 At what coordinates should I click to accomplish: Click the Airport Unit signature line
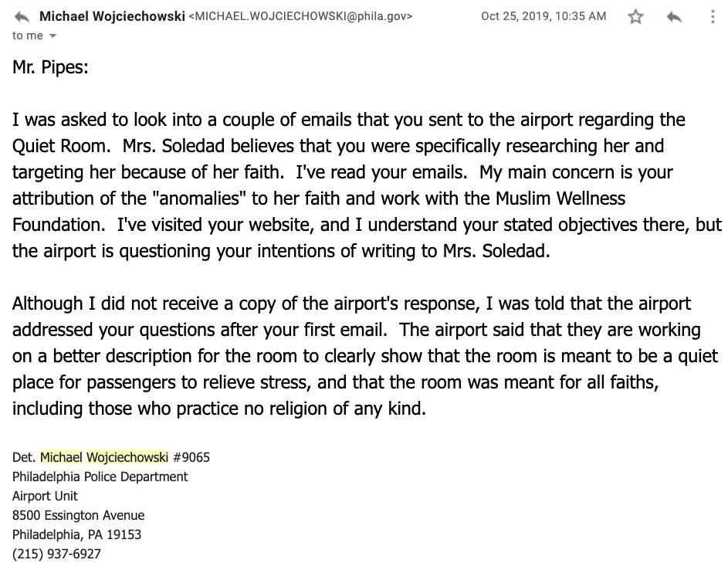(x=45, y=496)
